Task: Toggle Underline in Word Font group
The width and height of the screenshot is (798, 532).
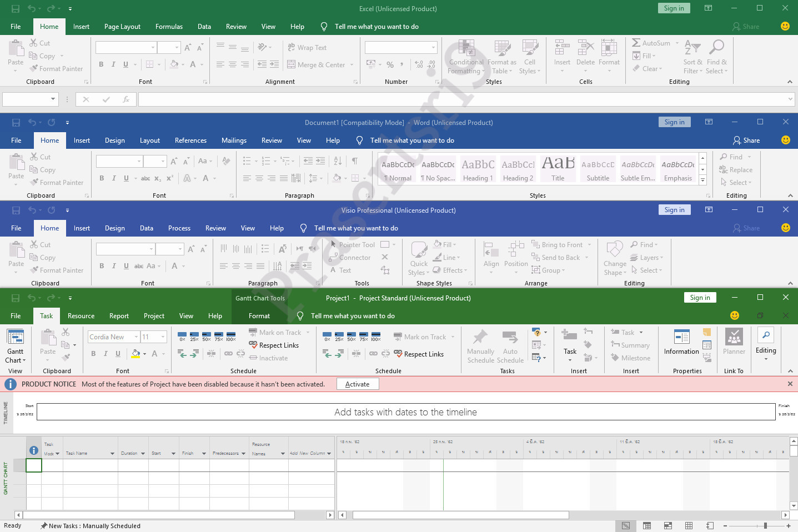Action: [x=126, y=178]
